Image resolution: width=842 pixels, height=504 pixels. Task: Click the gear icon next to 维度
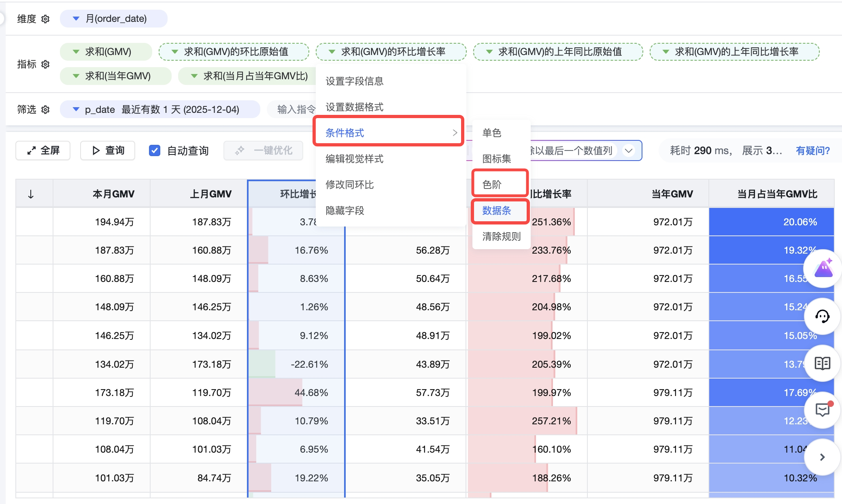point(45,19)
